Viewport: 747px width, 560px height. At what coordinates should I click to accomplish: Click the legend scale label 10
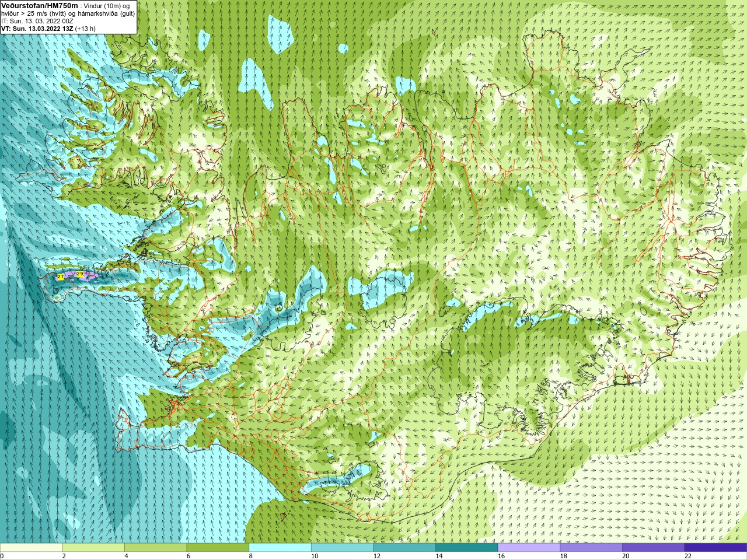315,556
